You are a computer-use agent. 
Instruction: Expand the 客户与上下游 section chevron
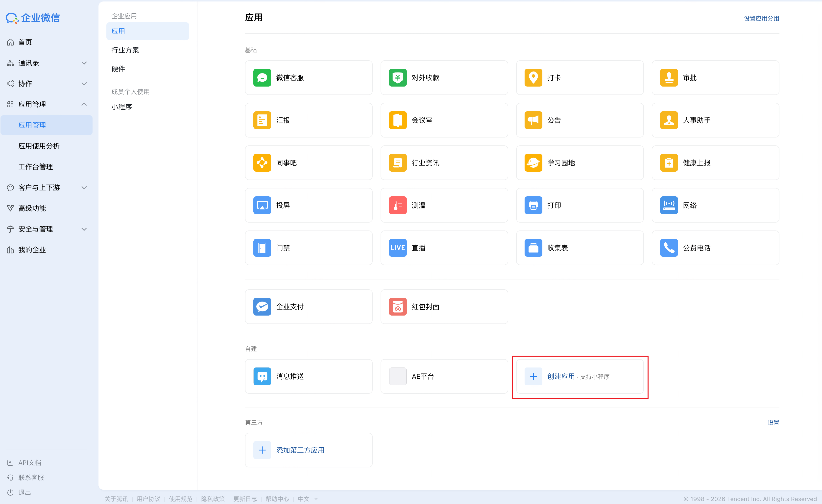point(84,188)
